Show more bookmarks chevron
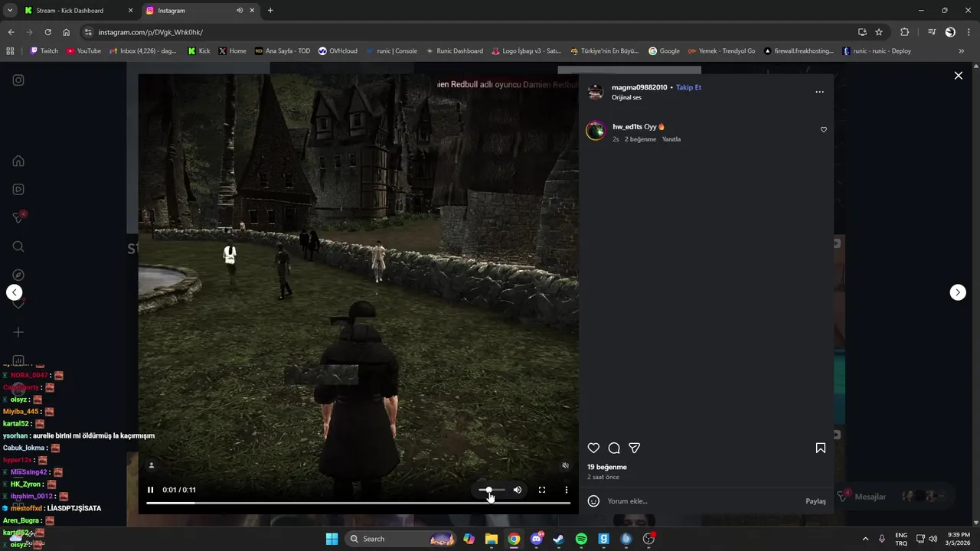Viewport: 980px width, 551px height. 962,51
